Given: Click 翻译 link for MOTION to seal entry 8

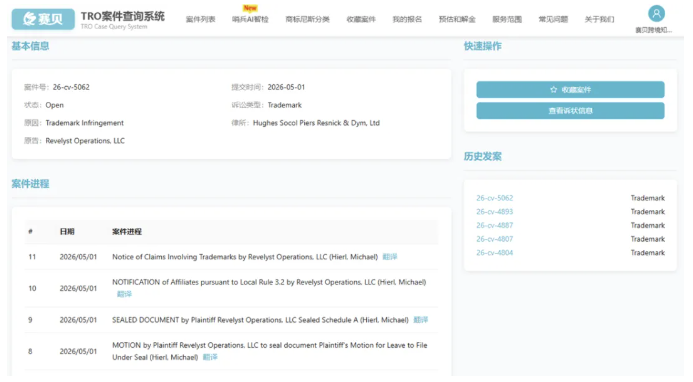Looking at the screenshot, I should coord(210,357).
